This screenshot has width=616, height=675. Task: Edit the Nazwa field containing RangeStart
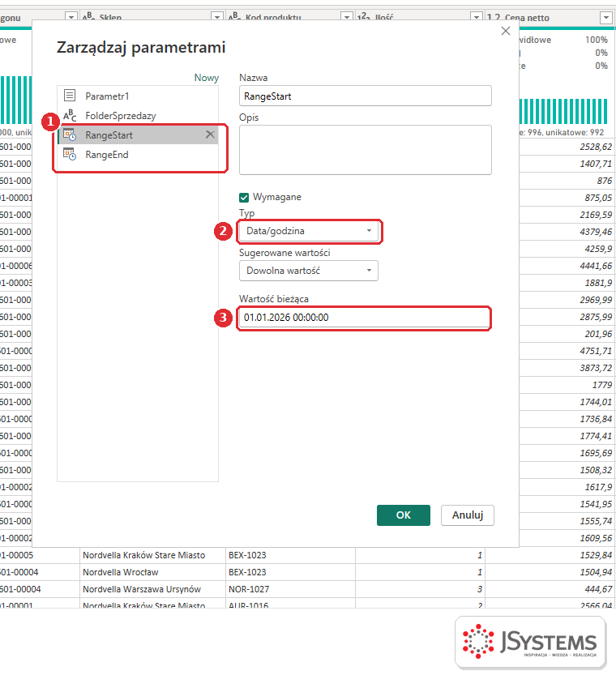(365, 96)
